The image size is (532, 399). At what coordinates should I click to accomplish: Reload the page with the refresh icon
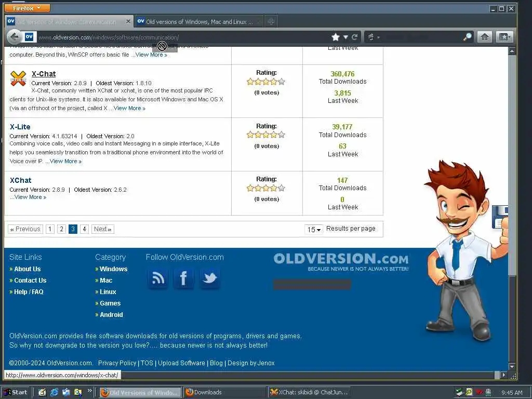(x=354, y=37)
